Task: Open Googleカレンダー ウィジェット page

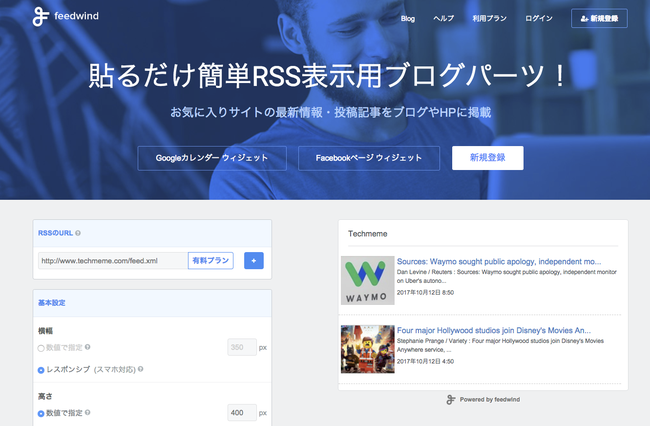Action: tap(212, 158)
